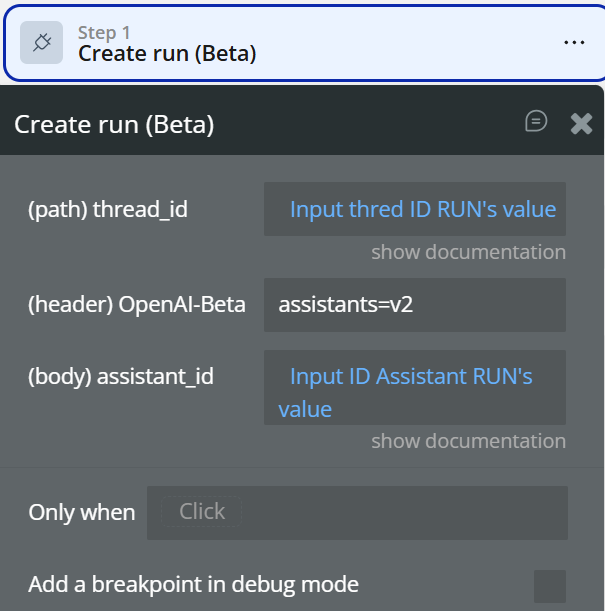The image size is (605, 611).
Task: Show documentation under the thread_id field
Action: (x=468, y=252)
